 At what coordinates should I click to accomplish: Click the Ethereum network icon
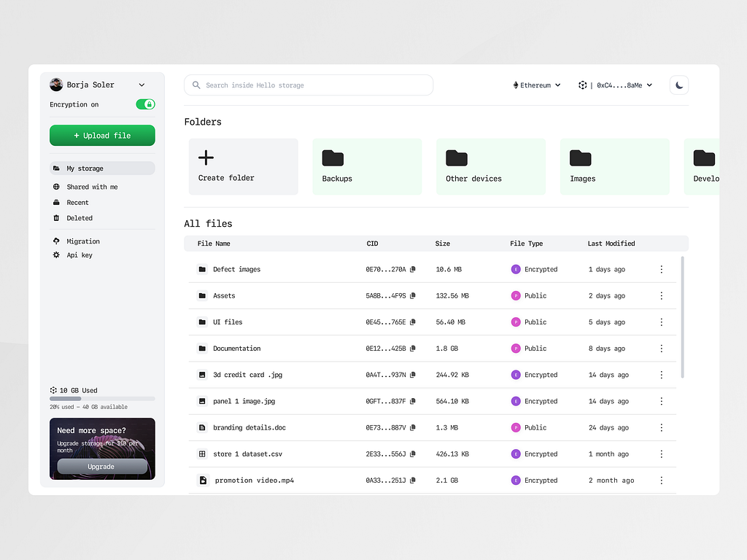[x=517, y=85]
